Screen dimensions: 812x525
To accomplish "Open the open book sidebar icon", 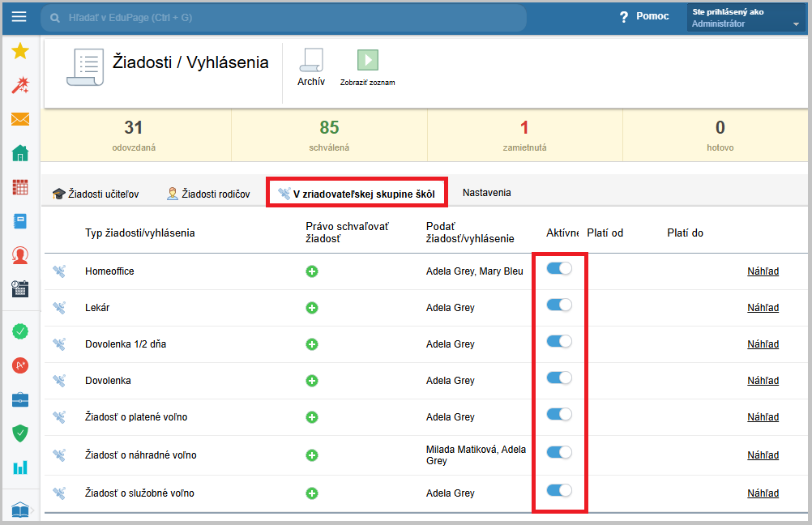I will point(20,510).
